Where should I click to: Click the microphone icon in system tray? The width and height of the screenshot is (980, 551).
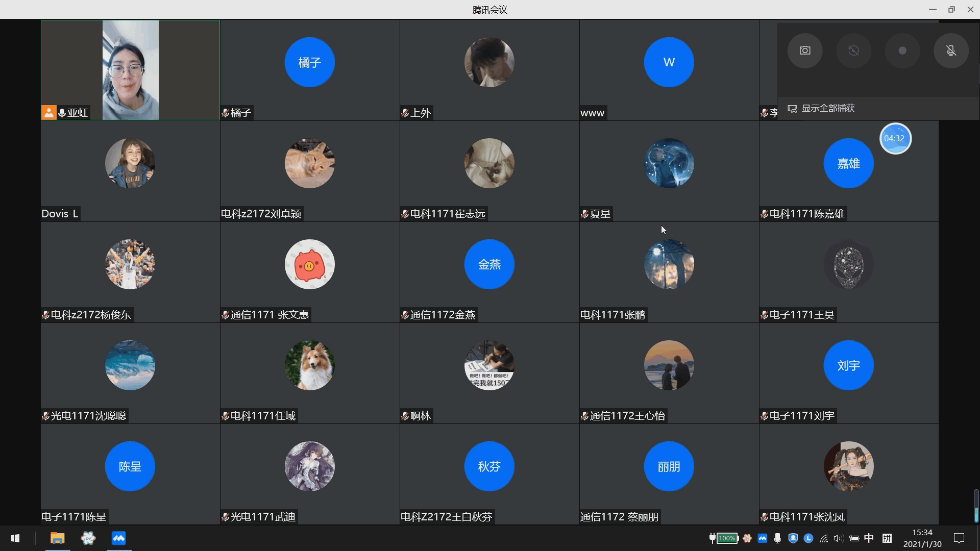tap(777, 538)
